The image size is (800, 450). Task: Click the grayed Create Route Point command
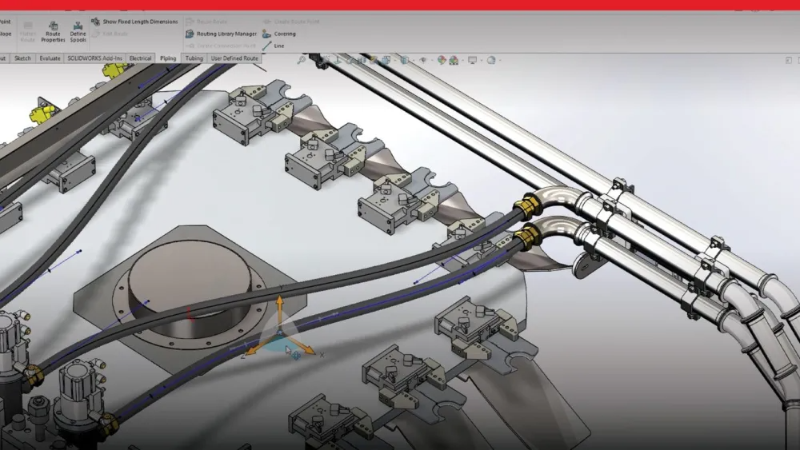point(291,21)
